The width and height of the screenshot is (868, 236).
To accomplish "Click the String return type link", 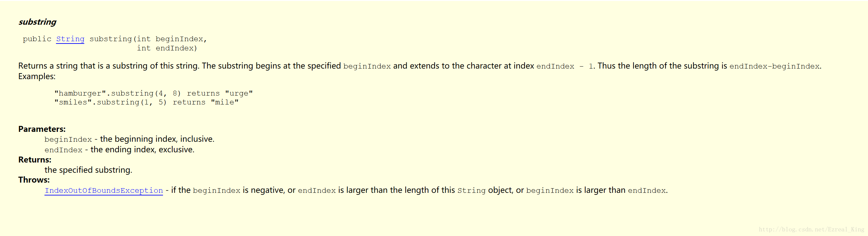I will (70, 39).
